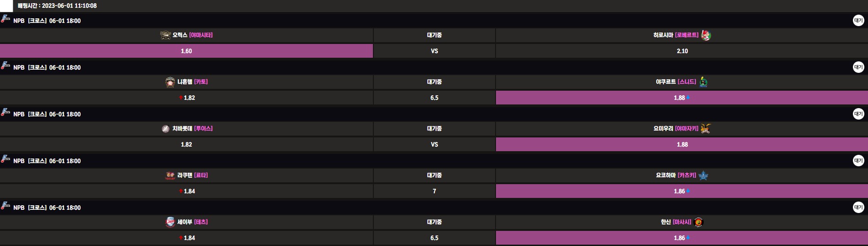Click the white box beside betting time

[6, 5]
